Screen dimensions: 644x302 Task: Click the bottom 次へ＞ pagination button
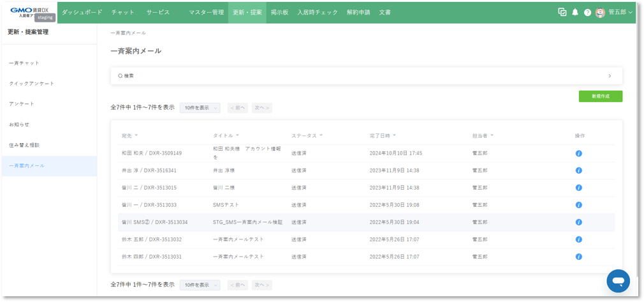(x=262, y=285)
